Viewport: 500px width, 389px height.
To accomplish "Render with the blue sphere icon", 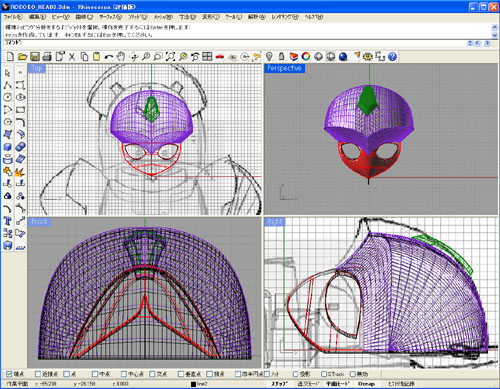I will pyautogui.click(x=343, y=57).
